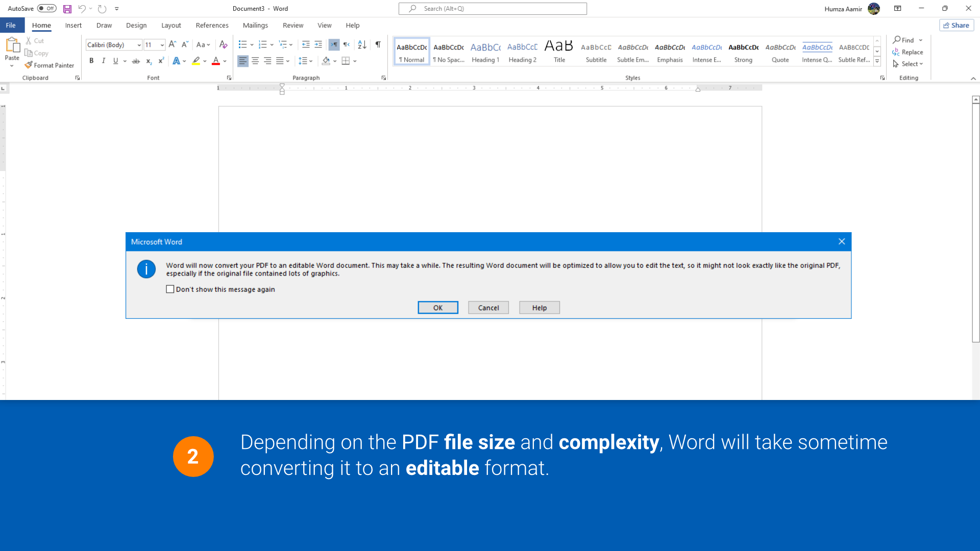Click the Show/Hide paragraph marks icon
980x551 pixels.
pos(378,44)
